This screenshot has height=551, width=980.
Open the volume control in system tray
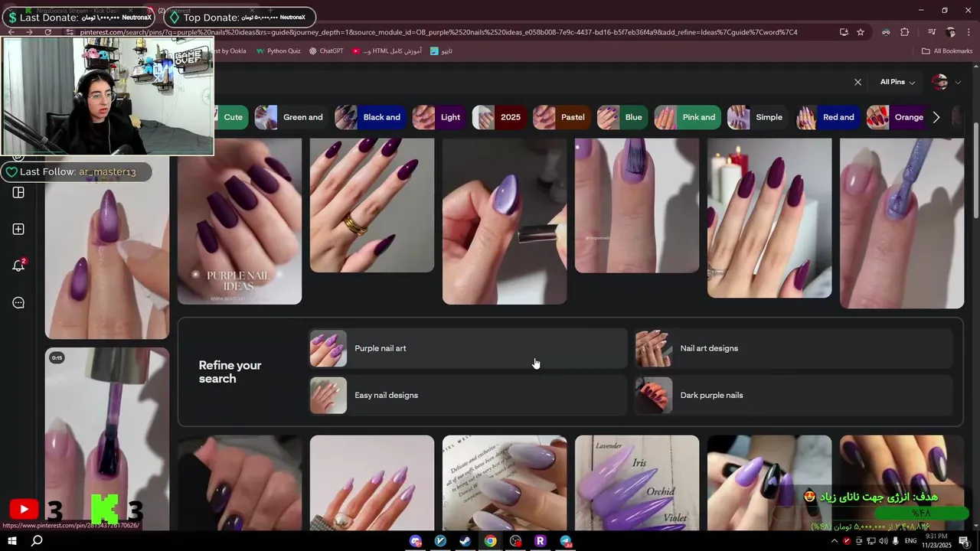(x=883, y=541)
